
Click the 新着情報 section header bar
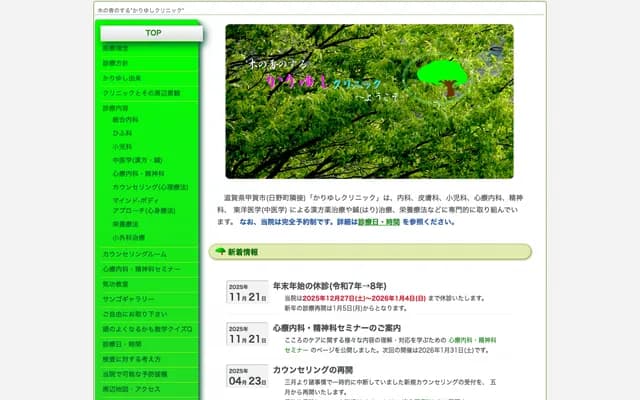370,252
